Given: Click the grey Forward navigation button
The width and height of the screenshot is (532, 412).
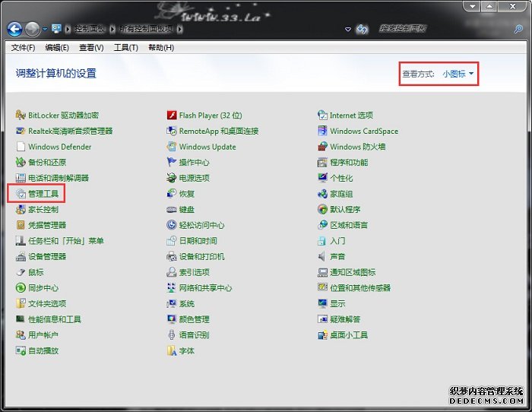Looking at the screenshot, I should pos(33,30).
